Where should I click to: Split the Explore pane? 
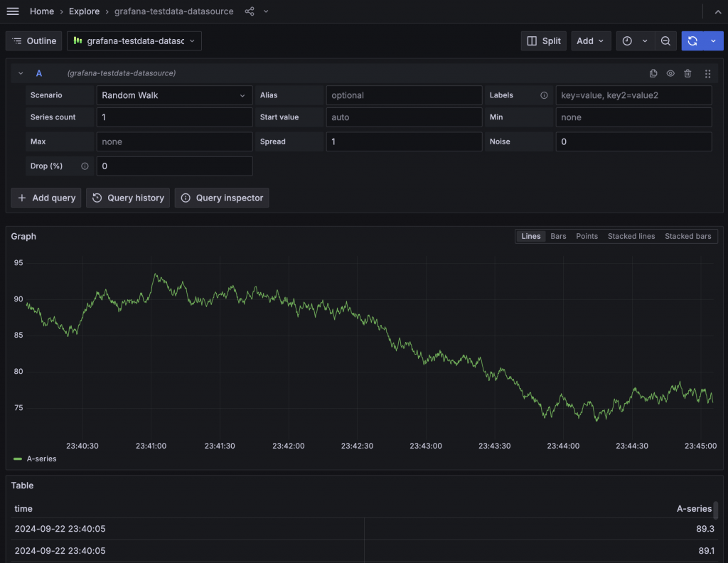(x=544, y=41)
